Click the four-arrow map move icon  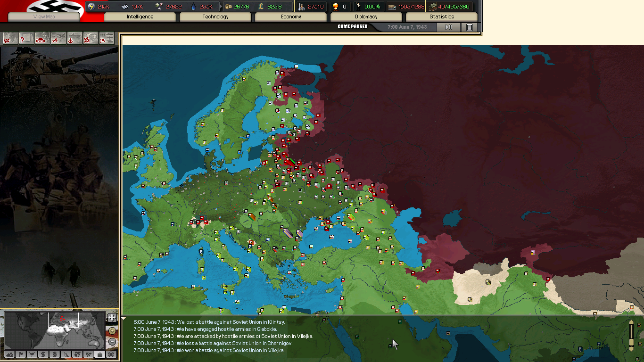(x=112, y=318)
